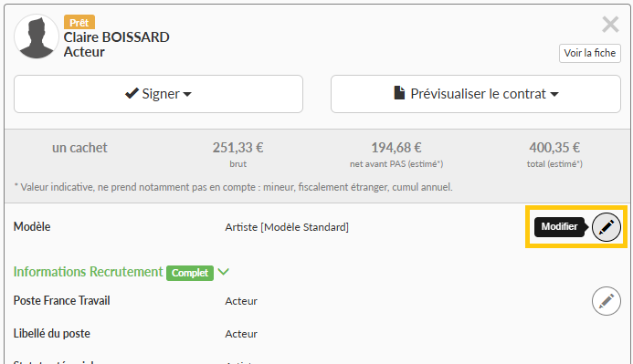The image size is (633, 364).
Task: Click the 400,35 € total estimate
Action: click(554, 148)
